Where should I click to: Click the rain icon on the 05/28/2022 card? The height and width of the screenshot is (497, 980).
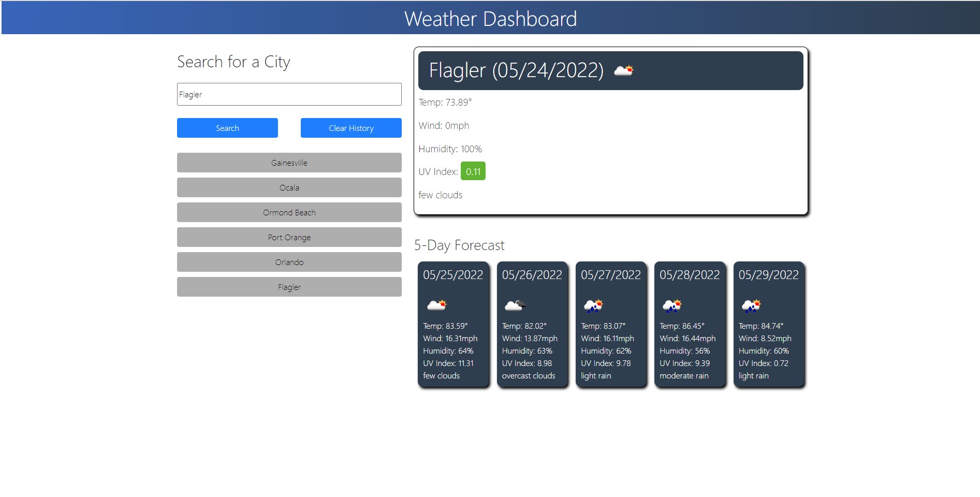pyautogui.click(x=672, y=305)
